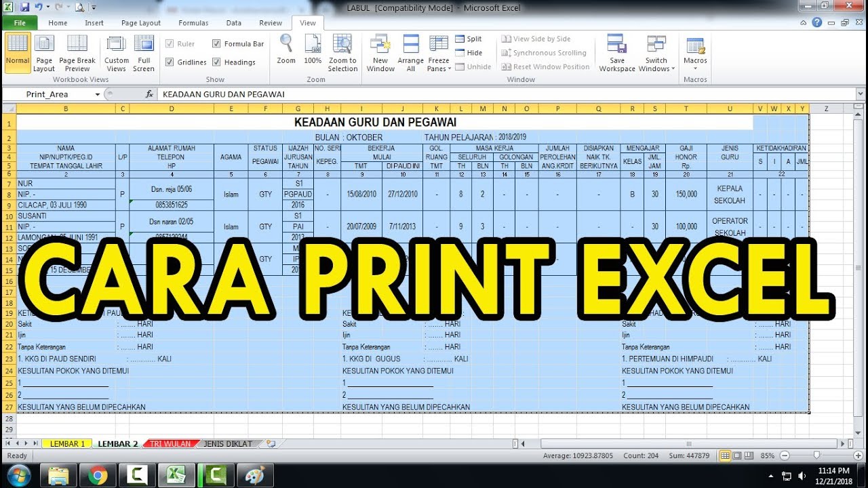Switch to Full Screen view
The image size is (868, 488).
pyautogui.click(x=144, y=53)
